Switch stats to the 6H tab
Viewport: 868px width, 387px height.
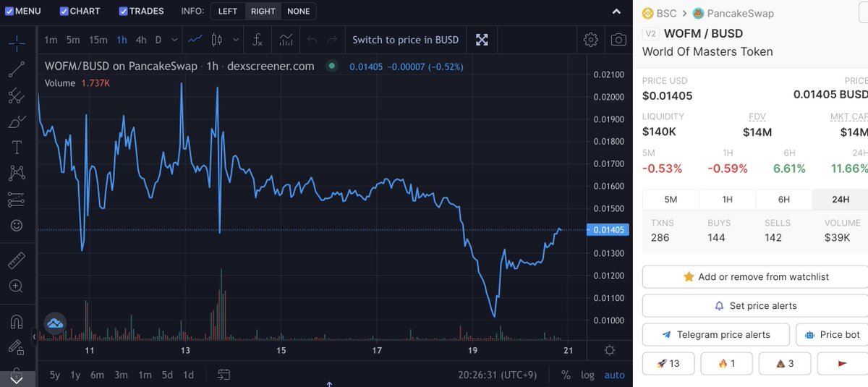coord(784,199)
